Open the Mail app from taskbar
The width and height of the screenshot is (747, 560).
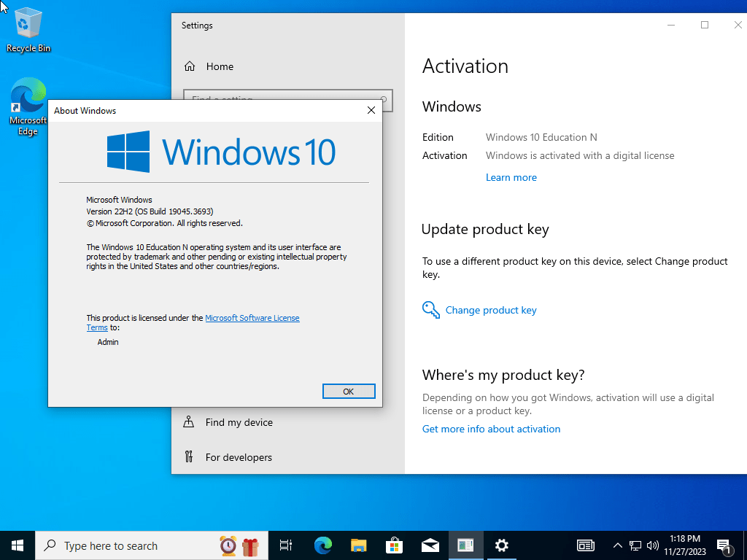coord(430,545)
